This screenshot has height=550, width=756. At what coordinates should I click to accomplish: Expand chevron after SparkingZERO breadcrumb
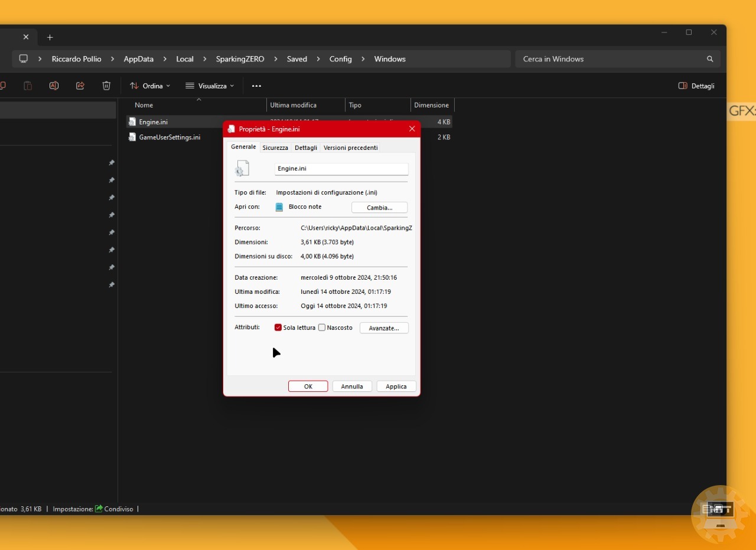(x=275, y=59)
